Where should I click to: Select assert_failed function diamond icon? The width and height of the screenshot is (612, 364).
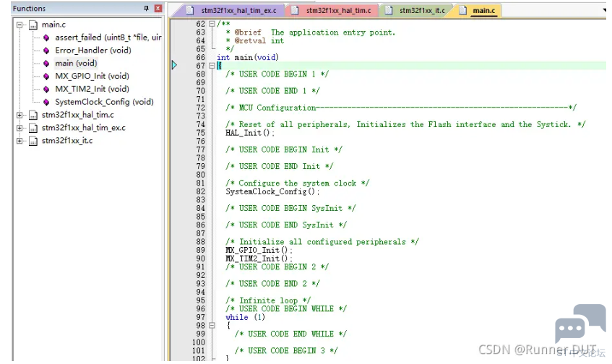46,38
